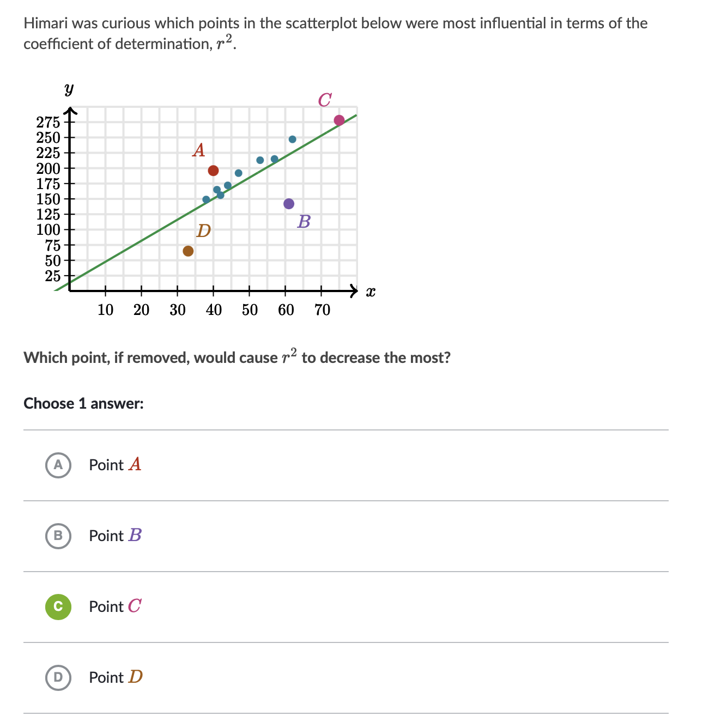Click the brown Point D marker

[188, 251]
